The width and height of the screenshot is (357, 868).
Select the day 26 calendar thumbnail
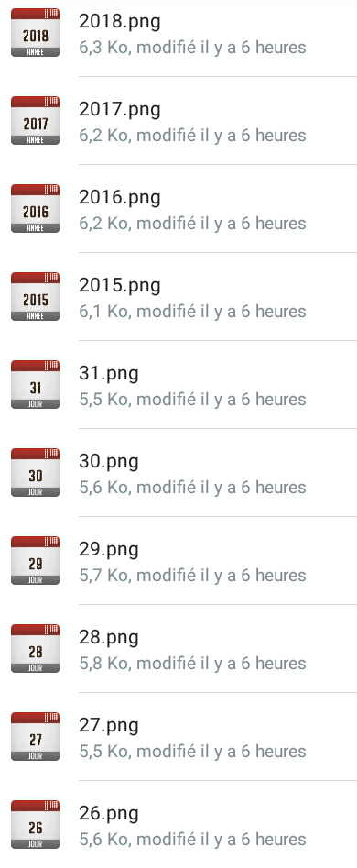coord(35,825)
